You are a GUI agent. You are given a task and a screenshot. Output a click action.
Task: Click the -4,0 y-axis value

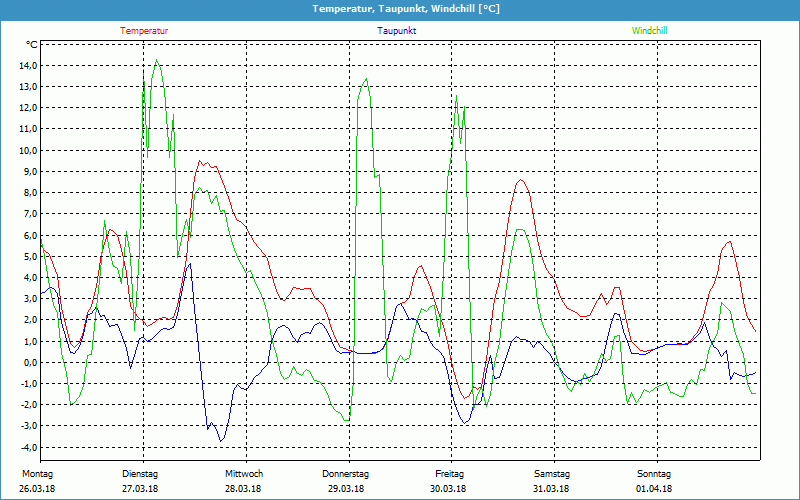[x=29, y=447]
